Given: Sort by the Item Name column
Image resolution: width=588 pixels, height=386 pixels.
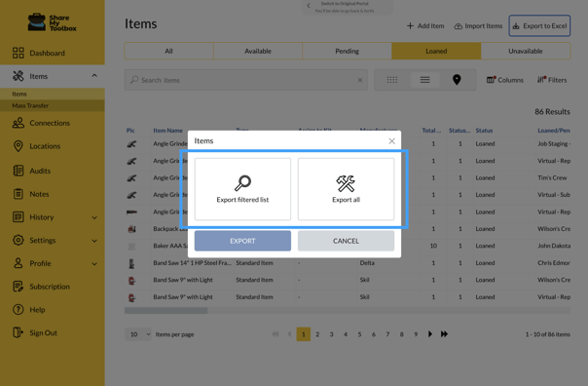Looking at the screenshot, I should pos(167,131).
